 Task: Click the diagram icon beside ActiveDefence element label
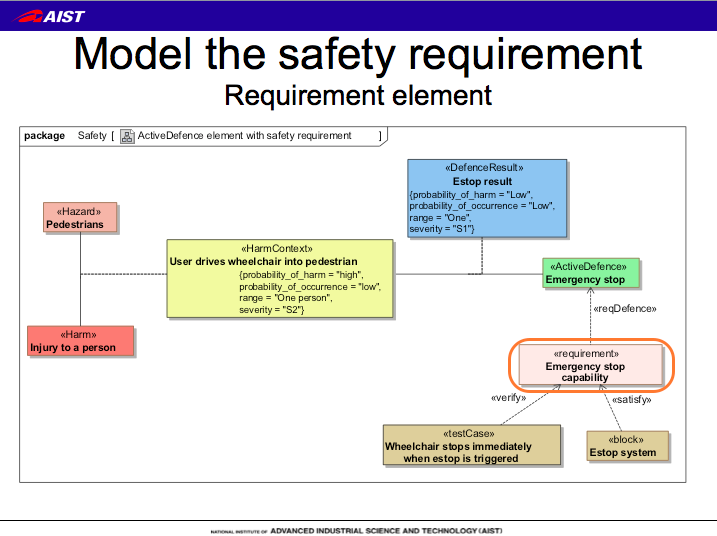[x=127, y=136]
